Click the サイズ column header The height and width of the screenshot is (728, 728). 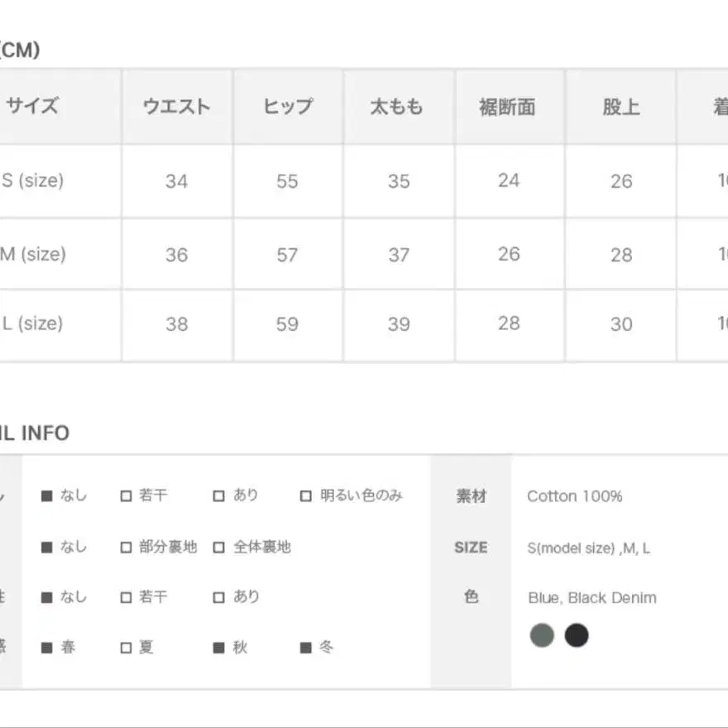tap(32, 107)
